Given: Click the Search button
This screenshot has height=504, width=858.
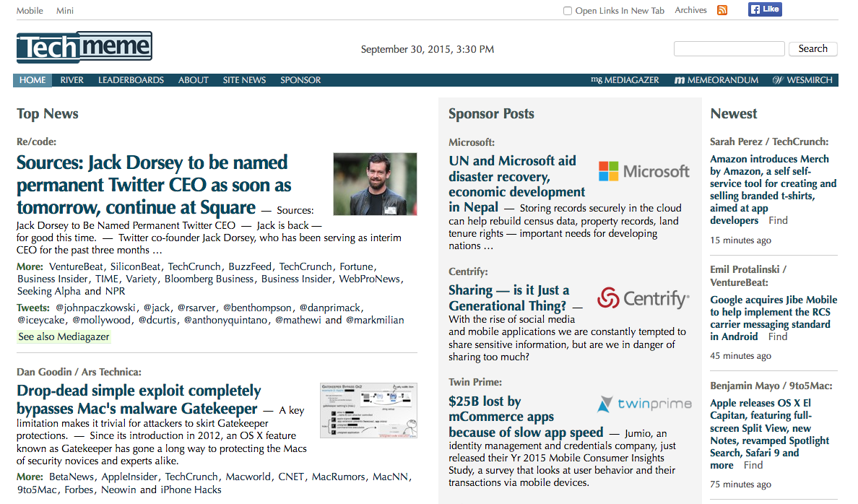Looking at the screenshot, I should coord(813,48).
